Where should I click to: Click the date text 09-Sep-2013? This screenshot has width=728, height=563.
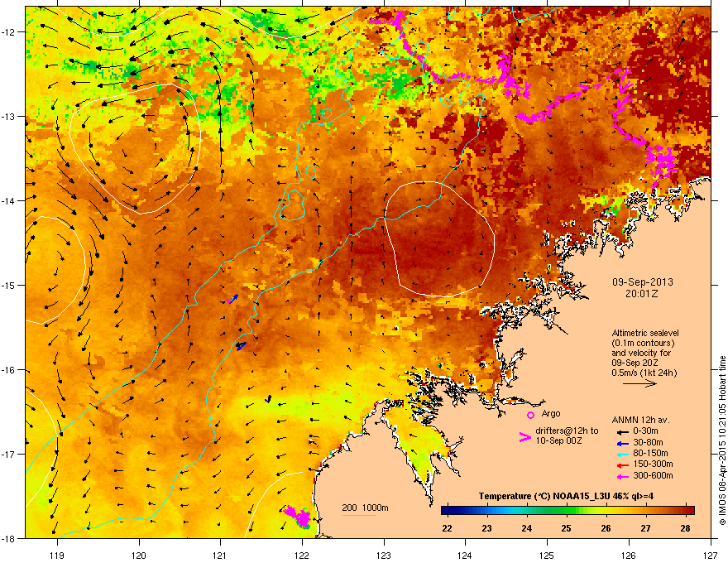[x=642, y=282]
